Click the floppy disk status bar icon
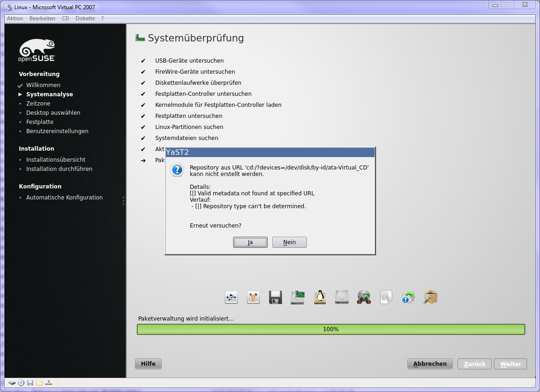The image size is (540, 392). [30, 383]
